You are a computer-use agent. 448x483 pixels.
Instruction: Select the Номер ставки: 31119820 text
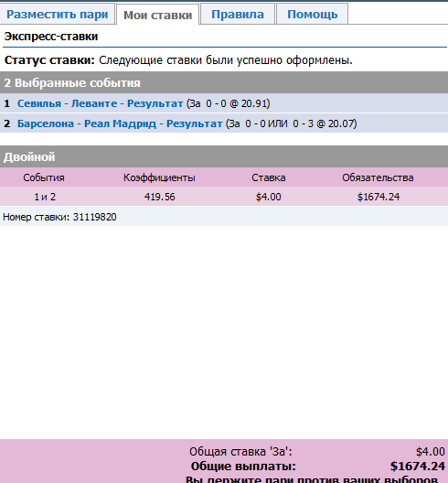pos(59,217)
